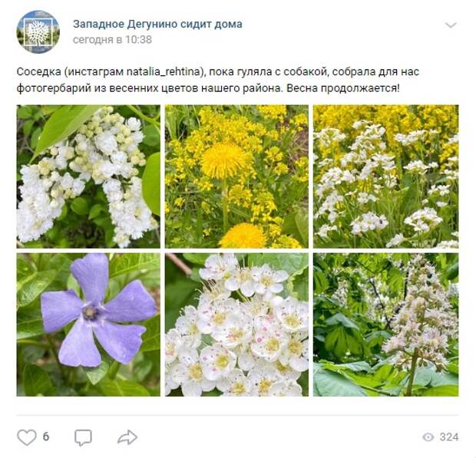Click the views eye icon

(428, 437)
